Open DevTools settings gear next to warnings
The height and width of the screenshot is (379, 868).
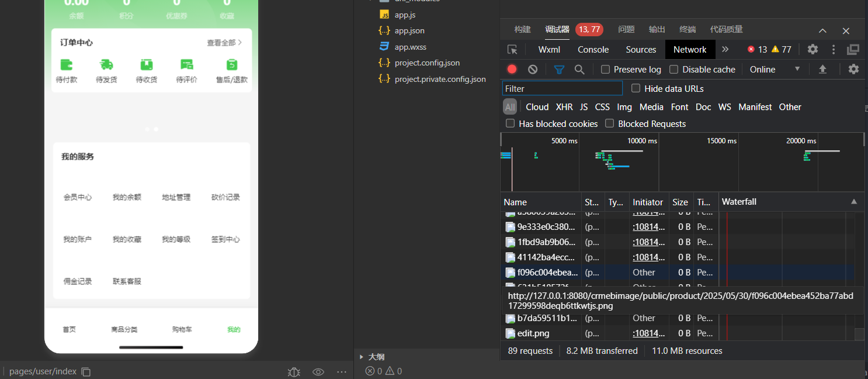(813, 49)
